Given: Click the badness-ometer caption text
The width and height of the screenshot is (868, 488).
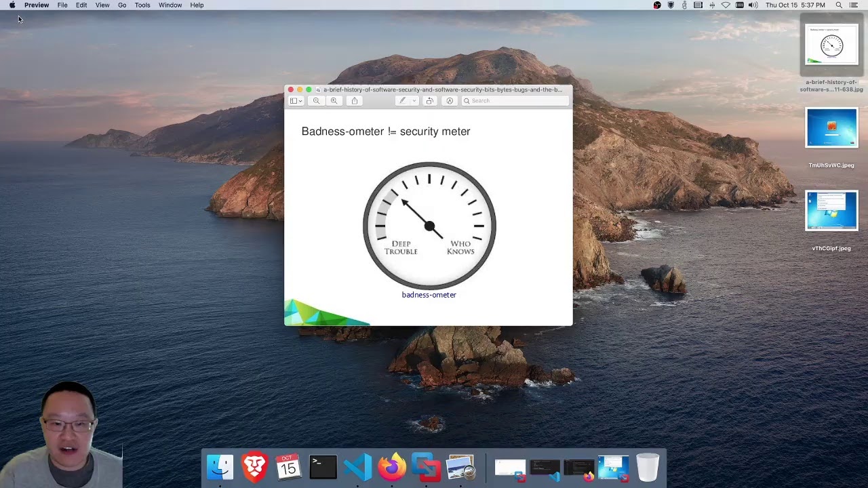Looking at the screenshot, I should (429, 295).
